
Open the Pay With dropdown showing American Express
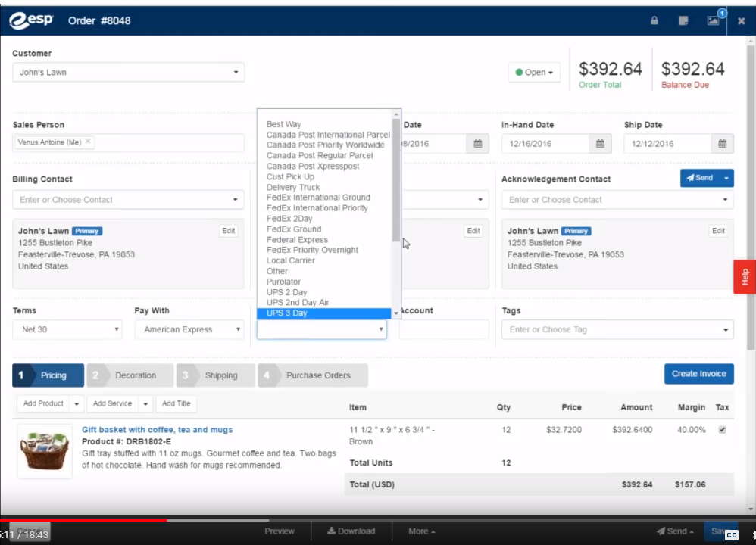(x=189, y=329)
